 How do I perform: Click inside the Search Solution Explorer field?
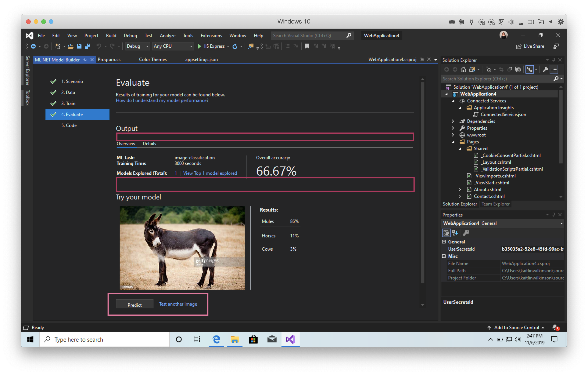click(x=486, y=79)
